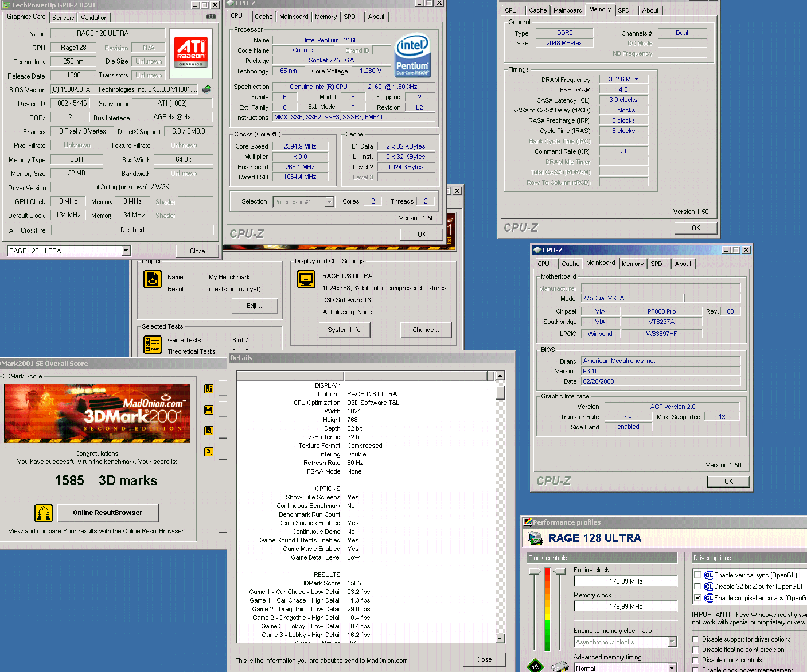Click the 775Dual-VSTA mainboard model value
Screen dimensions: 807x672
pyautogui.click(x=632, y=298)
